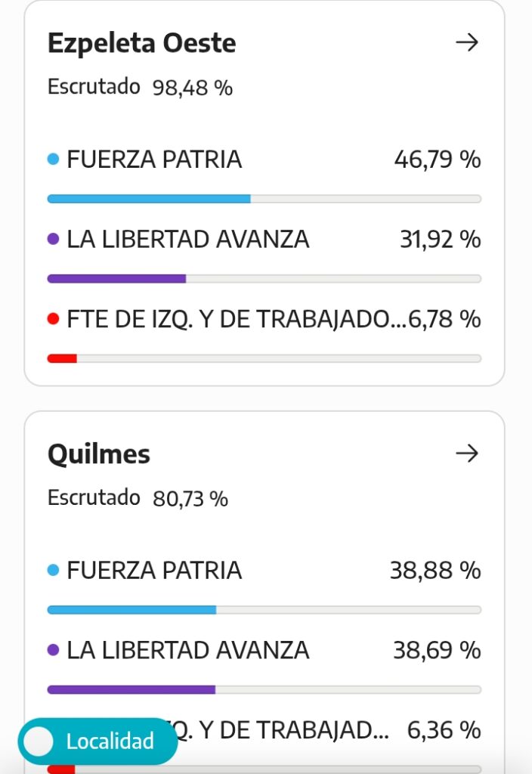532x774 pixels.
Task: Select FTE DE IZQ. Y DE TRABAJADO... row
Action: (264, 319)
